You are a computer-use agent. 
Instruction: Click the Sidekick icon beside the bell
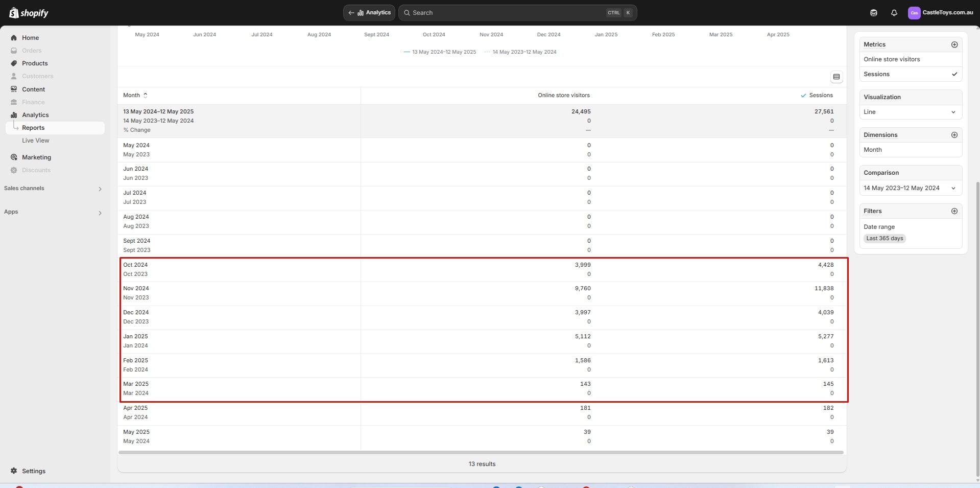874,13
